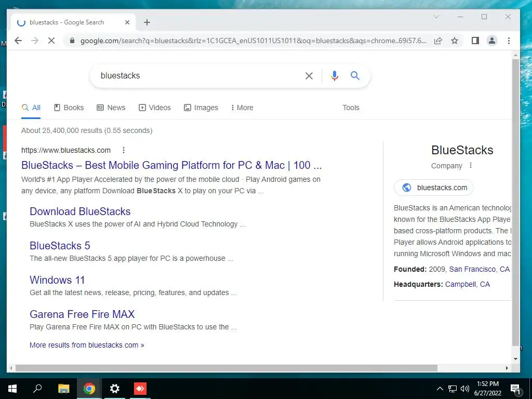This screenshot has height=399, width=532.
Task: Expand the More search filters menu
Action: (x=242, y=108)
